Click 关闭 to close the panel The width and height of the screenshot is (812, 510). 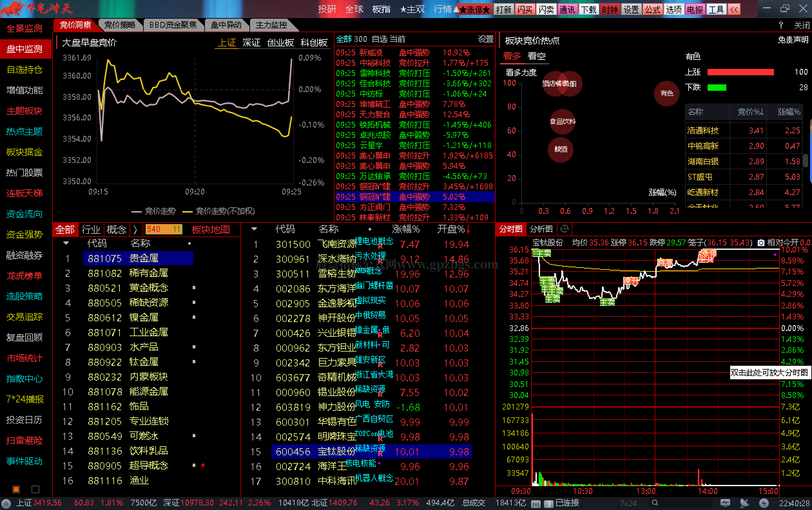coord(802,25)
